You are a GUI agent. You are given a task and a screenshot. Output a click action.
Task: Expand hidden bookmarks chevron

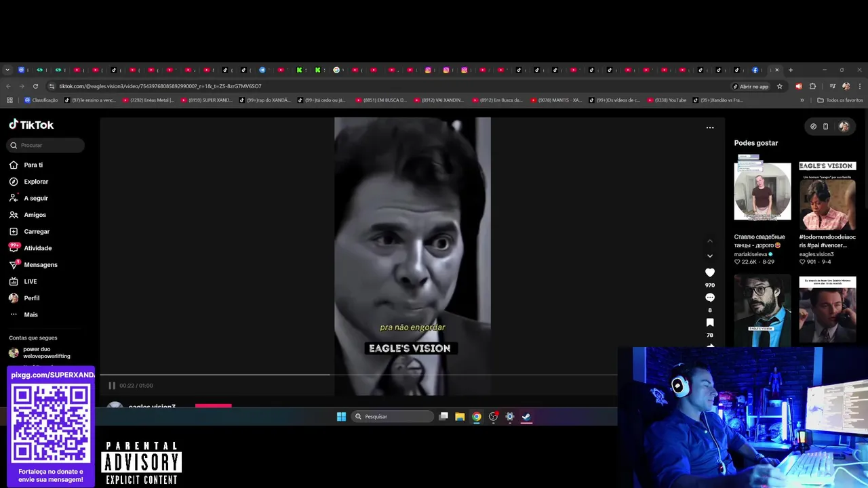802,100
